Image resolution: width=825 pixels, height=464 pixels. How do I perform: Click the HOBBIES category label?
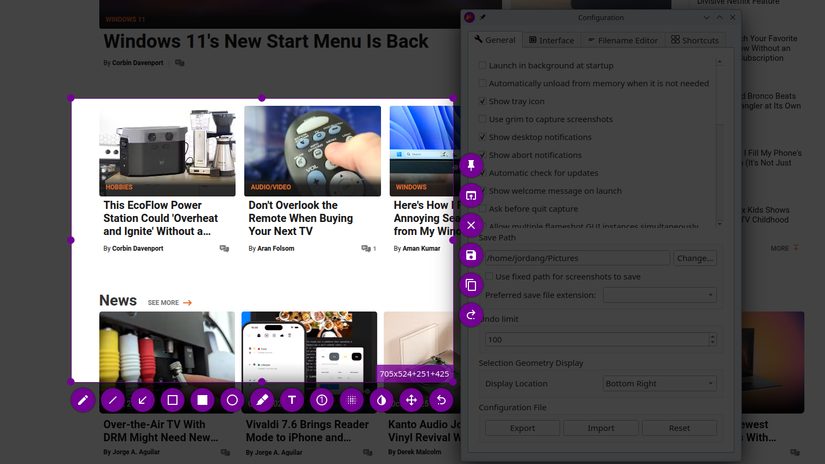pyautogui.click(x=119, y=187)
